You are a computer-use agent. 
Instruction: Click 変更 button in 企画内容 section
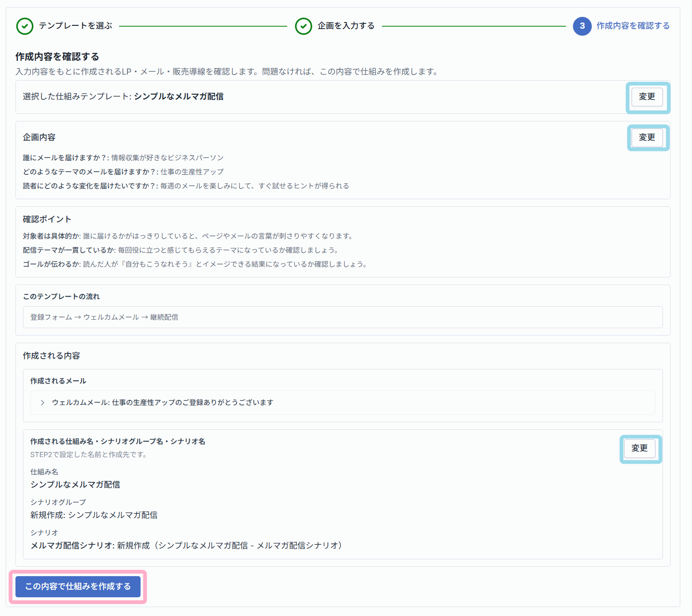[647, 137]
